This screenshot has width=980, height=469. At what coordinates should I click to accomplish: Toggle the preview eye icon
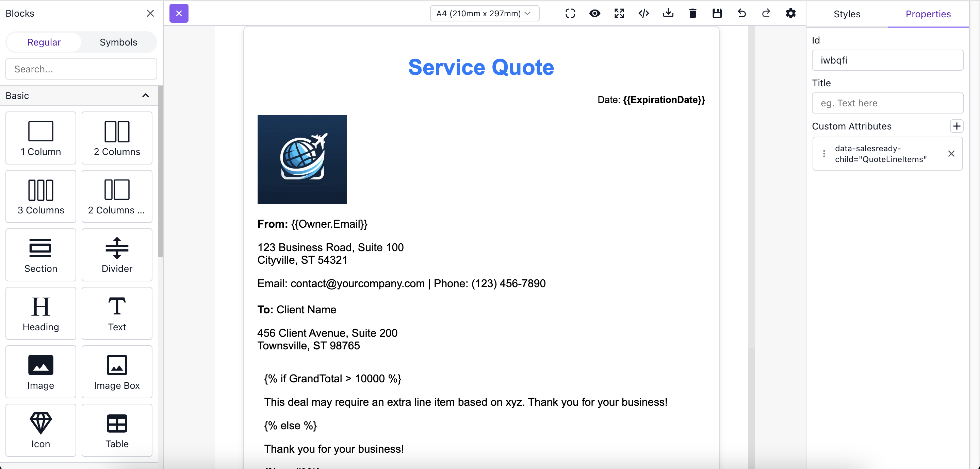[x=594, y=14]
